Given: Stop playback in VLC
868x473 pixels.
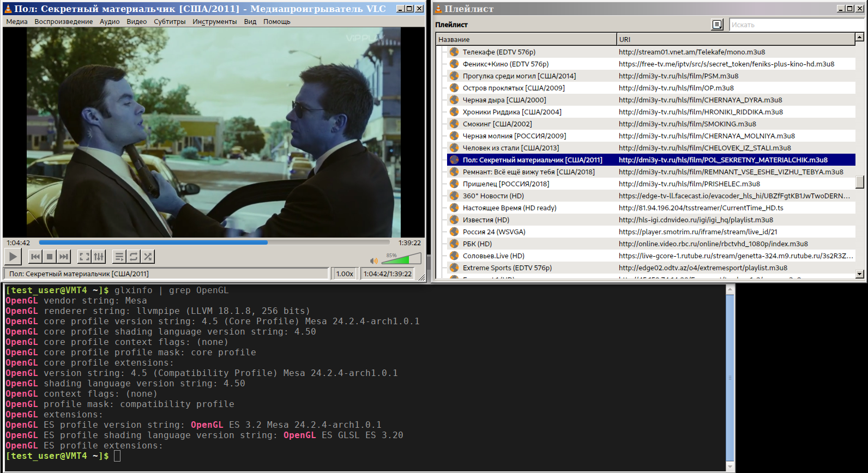Looking at the screenshot, I should coord(50,256).
